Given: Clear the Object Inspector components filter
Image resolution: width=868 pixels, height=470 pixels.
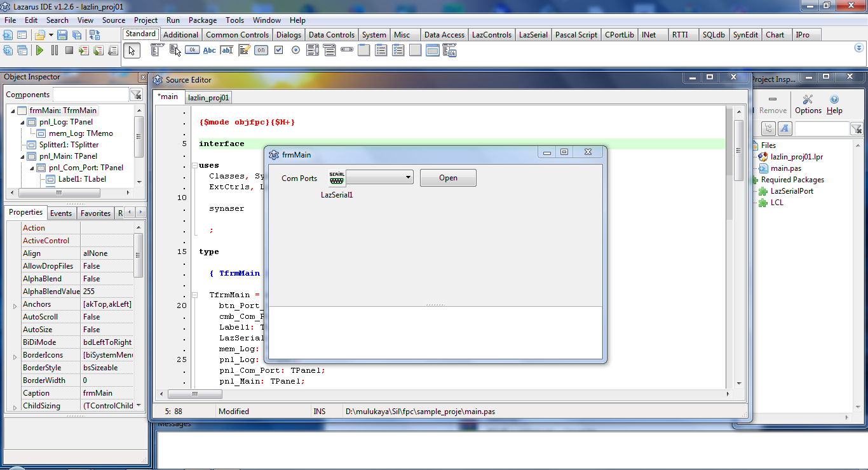Looking at the screenshot, I should click(136, 95).
